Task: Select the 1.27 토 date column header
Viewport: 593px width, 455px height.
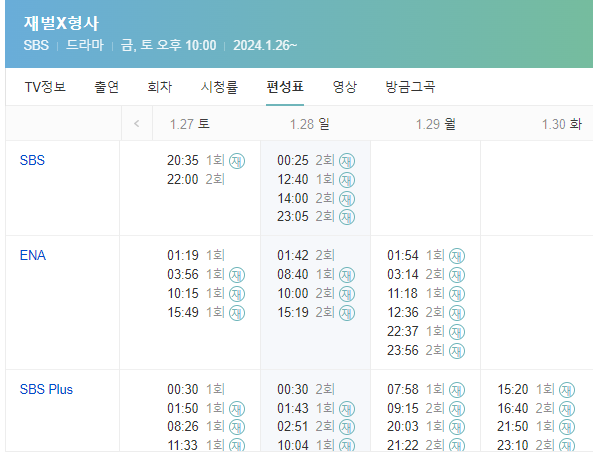Action: click(x=189, y=124)
